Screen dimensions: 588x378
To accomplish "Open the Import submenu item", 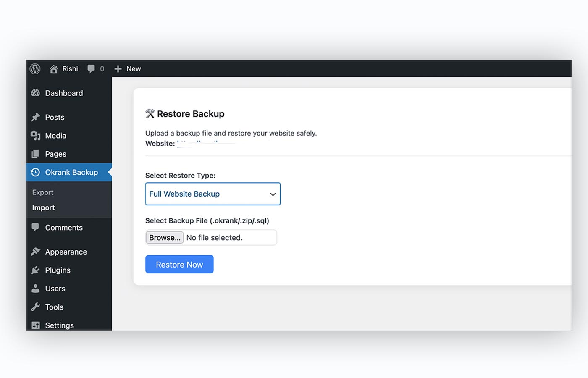I will click(x=43, y=207).
